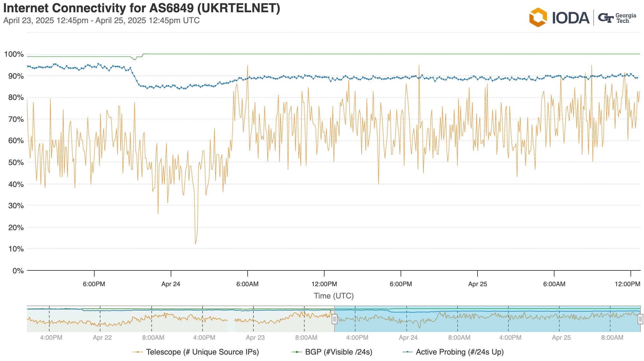Click the Apr 24 x-axis tick label
The width and height of the screenshot is (644, 361).
click(x=171, y=284)
